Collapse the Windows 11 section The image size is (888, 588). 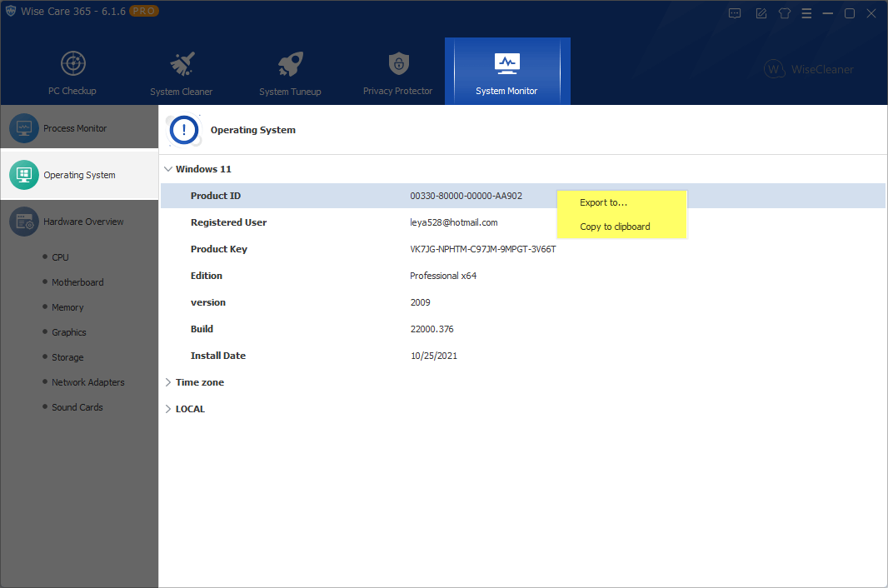tap(168, 169)
